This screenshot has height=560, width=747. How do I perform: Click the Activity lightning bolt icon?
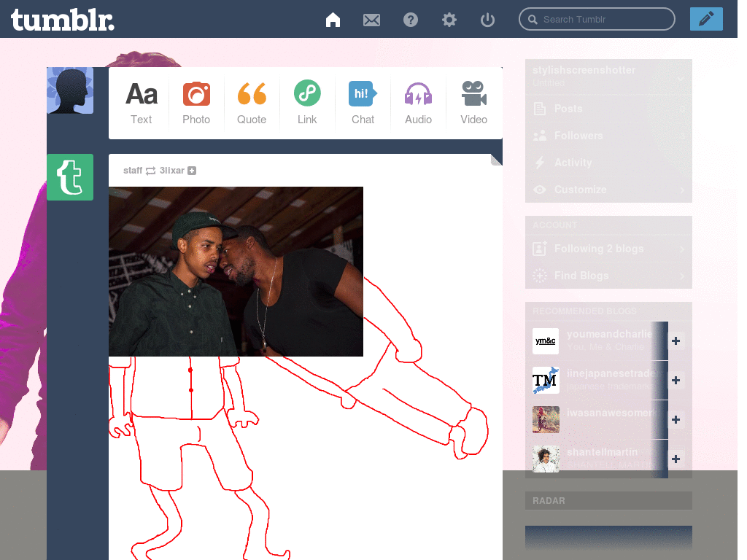tap(539, 163)
